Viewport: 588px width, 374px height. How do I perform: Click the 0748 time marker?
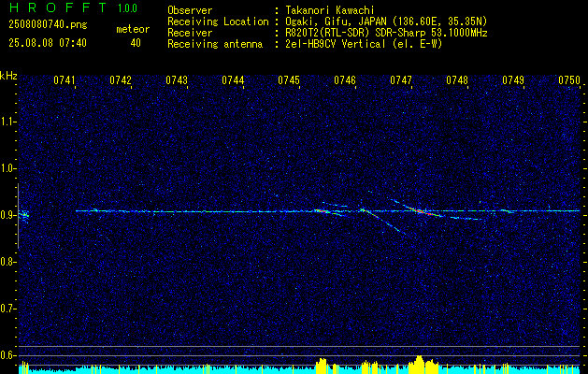pyautogui.click(x=457, y=80)
